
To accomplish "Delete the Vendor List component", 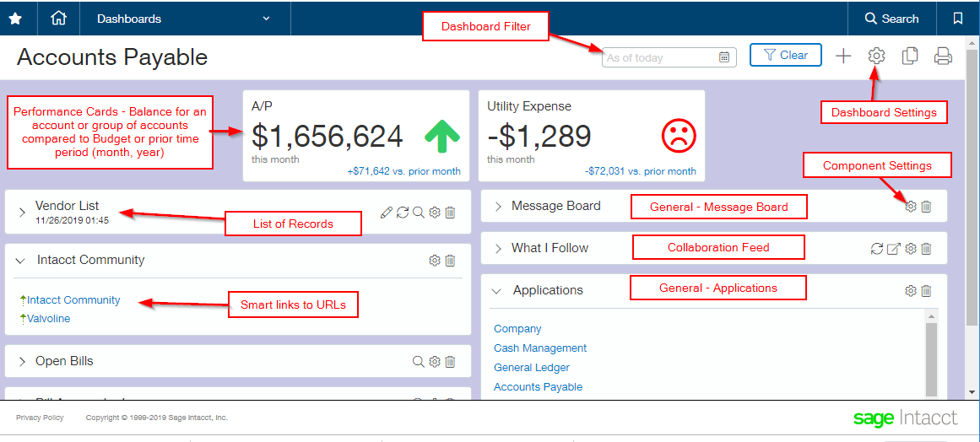I will tap(450, 213).
